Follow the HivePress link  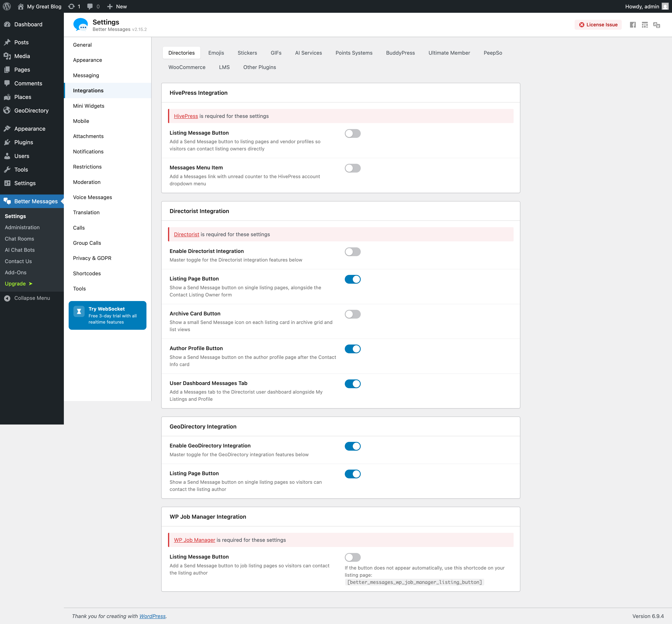[186, 116]
